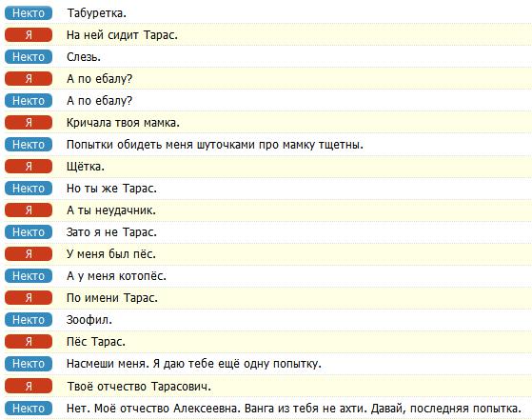Click the red Я badge beside 'На ней сидит Тарас'

coord(29,35)
